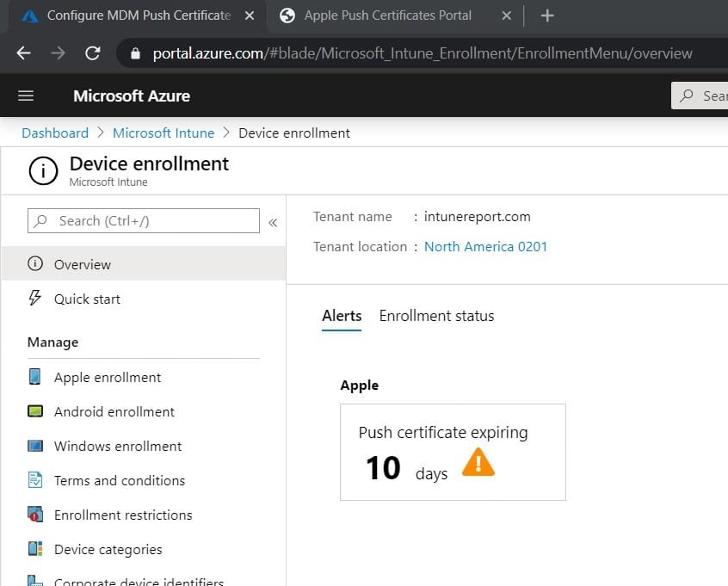728x586 pixels.
Task: Open North America 0201 tenant location link
Action: tap(485, 246)
